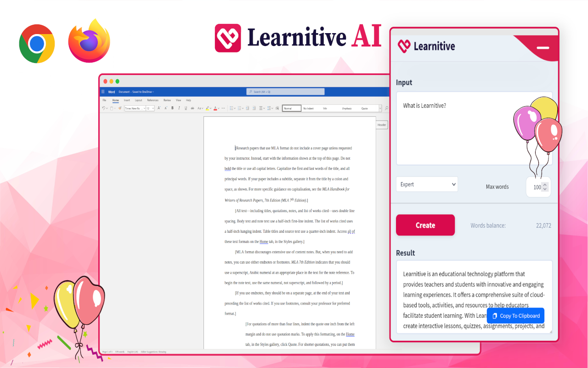Decrease paragraph indent in Word

click(x=248, y=108)
